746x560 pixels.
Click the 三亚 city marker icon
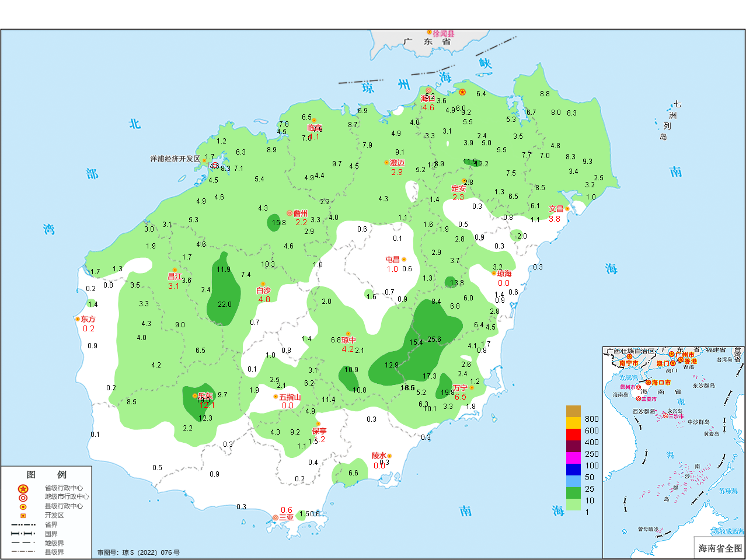(x=276, y=517)
